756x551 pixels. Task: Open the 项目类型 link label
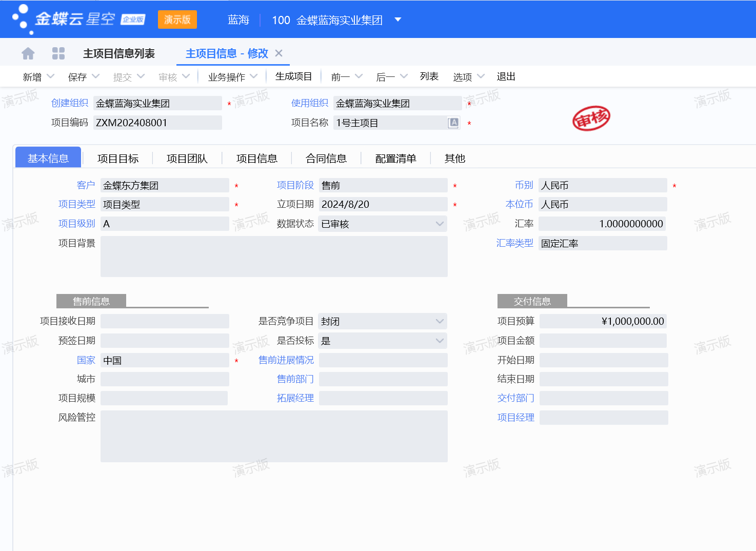coord(77,204)
